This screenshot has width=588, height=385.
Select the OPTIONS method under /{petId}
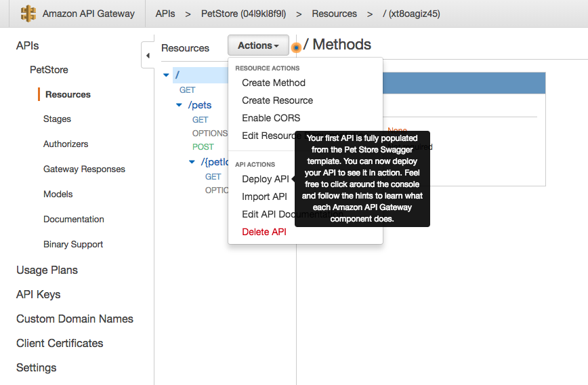coord(216,190)
